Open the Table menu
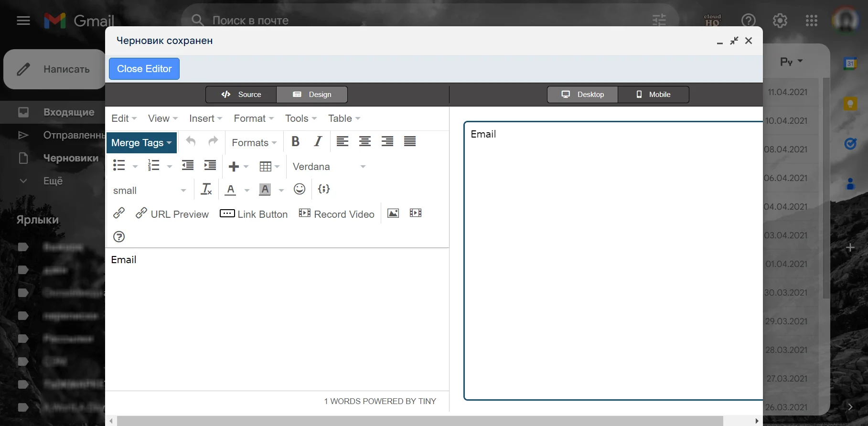868x426 pixels. pyautogui.click(x=344, y=118)
